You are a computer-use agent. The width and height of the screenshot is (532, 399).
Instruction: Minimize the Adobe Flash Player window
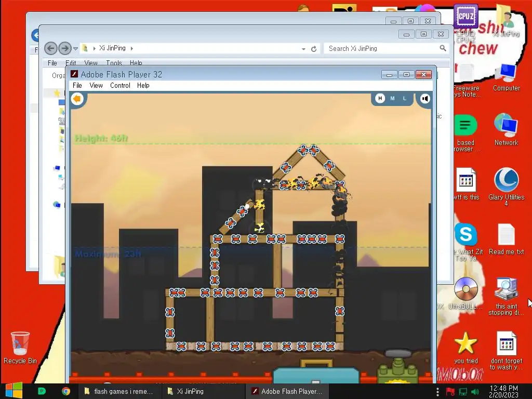[389, 75]
